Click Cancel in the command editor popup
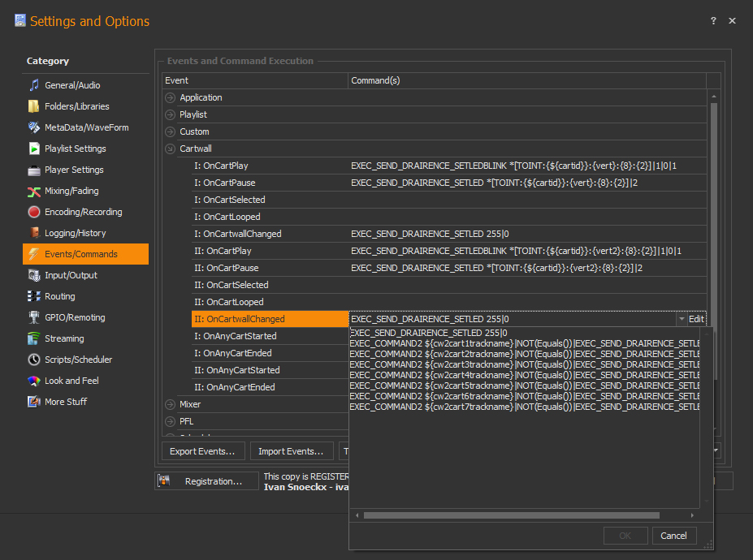The image size is (753, 560). point(673,536)
